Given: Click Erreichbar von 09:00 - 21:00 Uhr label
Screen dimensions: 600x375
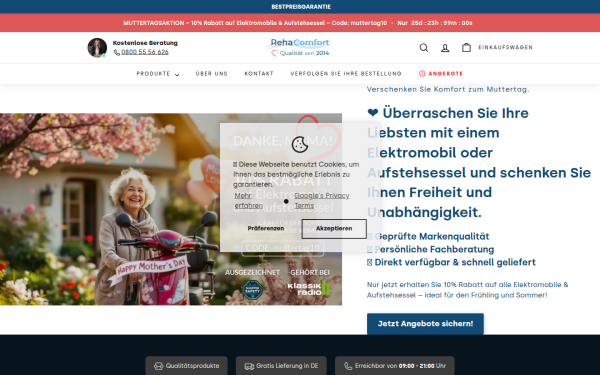Looking at the screenshot, I should point(400,366).
